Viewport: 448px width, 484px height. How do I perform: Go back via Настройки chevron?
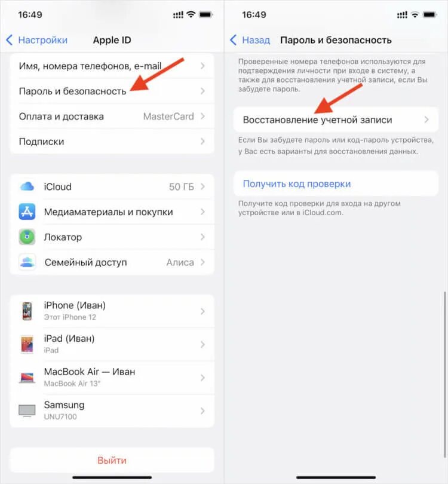[9, 40]
